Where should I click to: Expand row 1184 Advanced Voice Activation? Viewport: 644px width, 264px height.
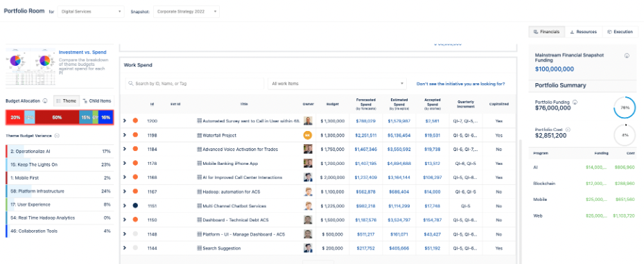tap(125, 150)
